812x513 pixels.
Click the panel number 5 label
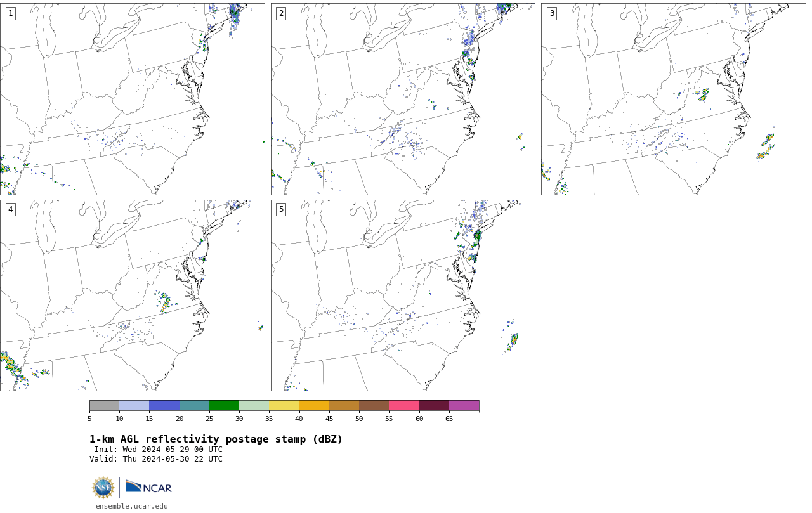(x=281, y=209)
